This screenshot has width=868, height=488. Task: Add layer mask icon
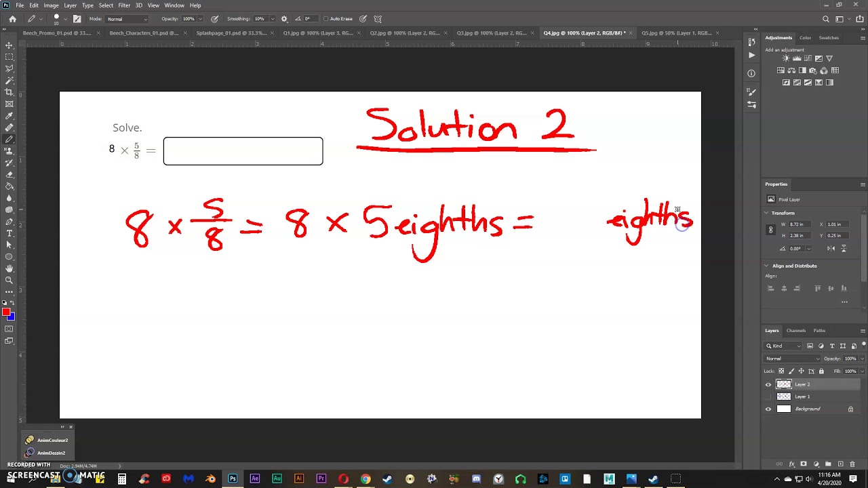tap(804, 464)
